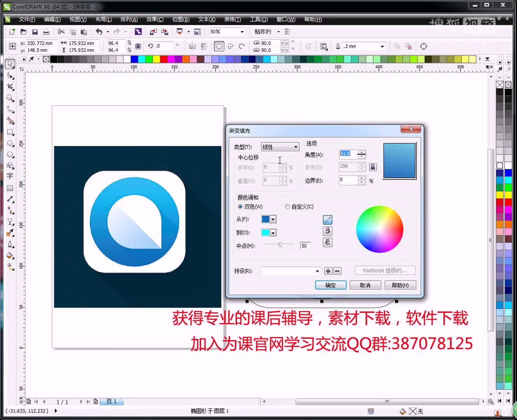The height and width of the screenshot is (420, 517).
Task: Click the 帮助 Help button
Action: click(x=400, y=285)
